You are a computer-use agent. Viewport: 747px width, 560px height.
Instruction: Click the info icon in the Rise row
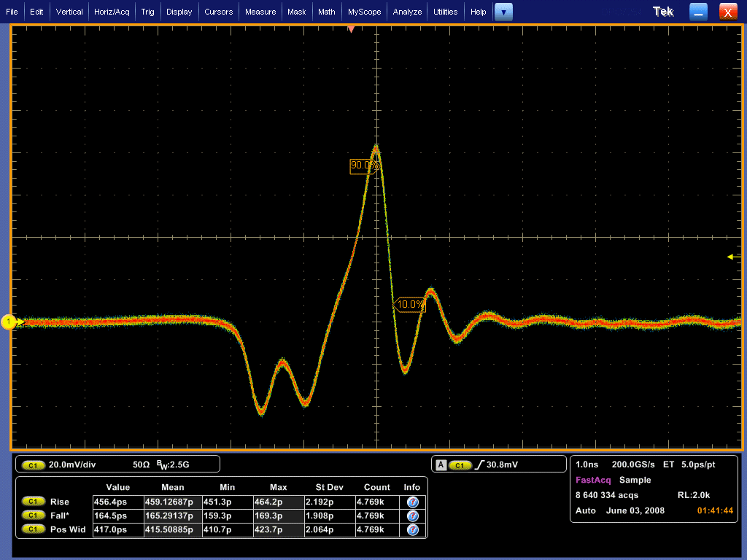(x=412, y=502)
